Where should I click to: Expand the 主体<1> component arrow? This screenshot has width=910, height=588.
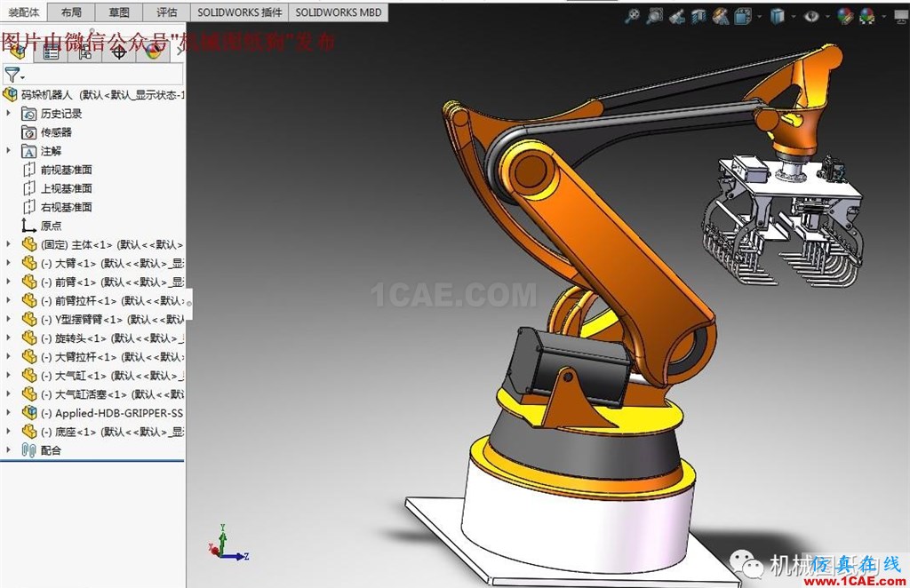(x=8, y=244)
